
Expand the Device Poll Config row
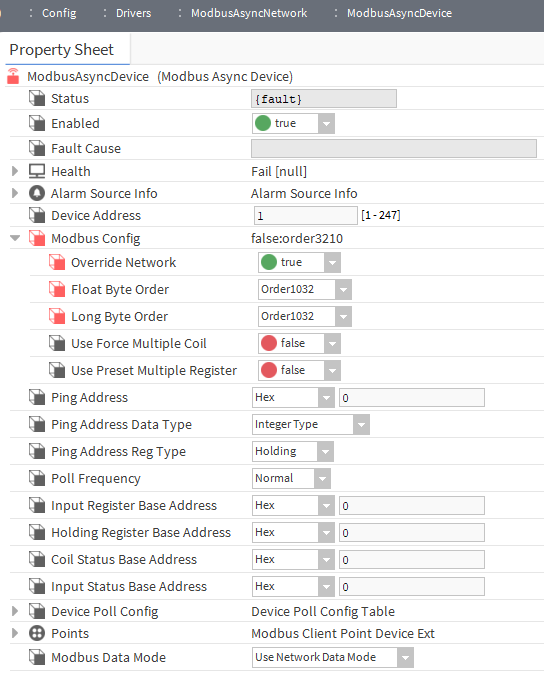[x=15, y=611]
